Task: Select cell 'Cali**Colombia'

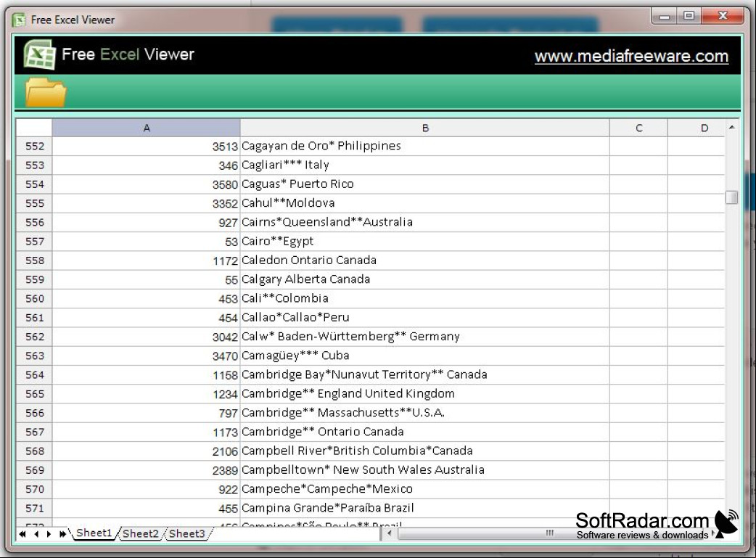Action: [x=424, y=298]
